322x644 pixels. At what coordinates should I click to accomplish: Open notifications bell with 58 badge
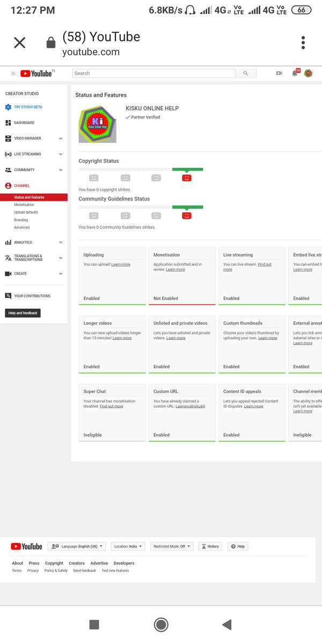295,73
